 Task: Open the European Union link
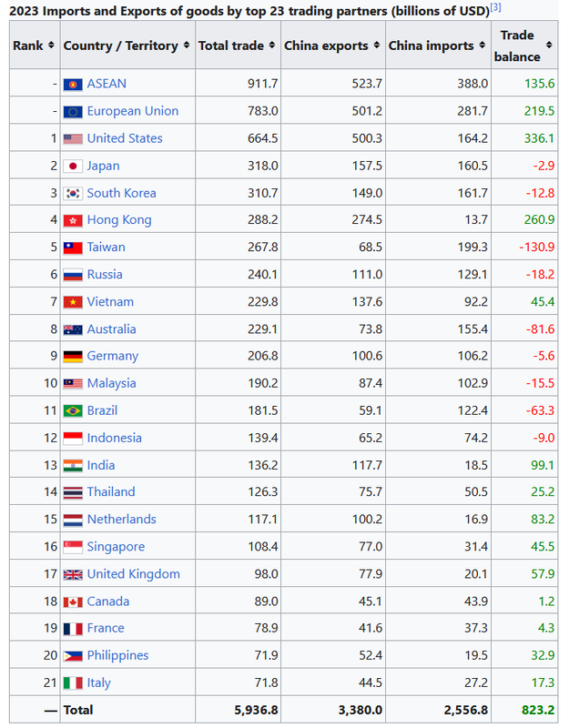tap(133, 111)
